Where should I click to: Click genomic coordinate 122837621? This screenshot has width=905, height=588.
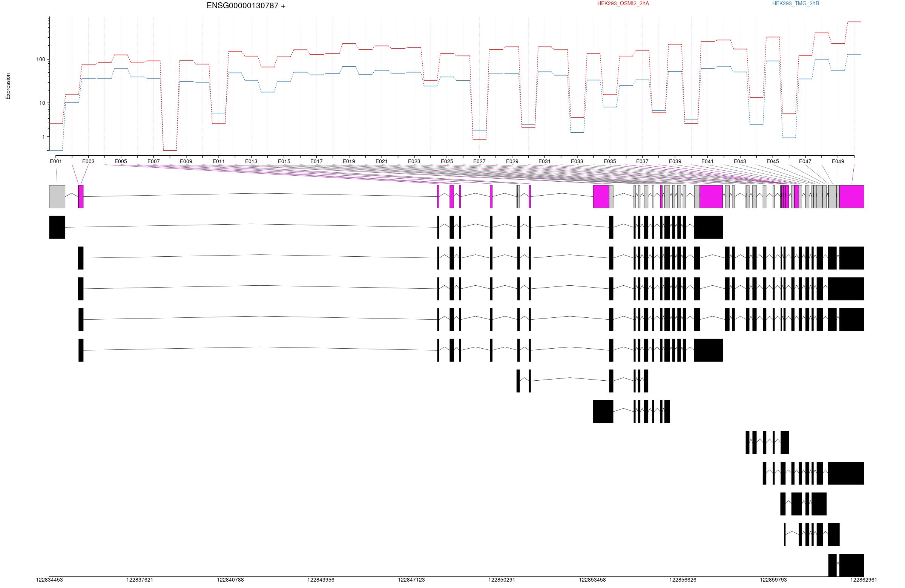[x=140, y=580]
